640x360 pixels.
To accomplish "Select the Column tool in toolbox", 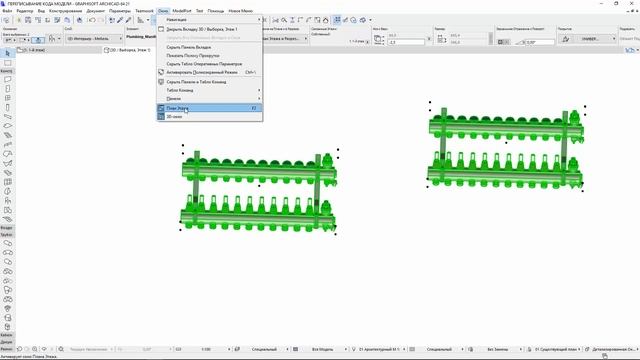I will pyautogui.click(x=7, y=107).
